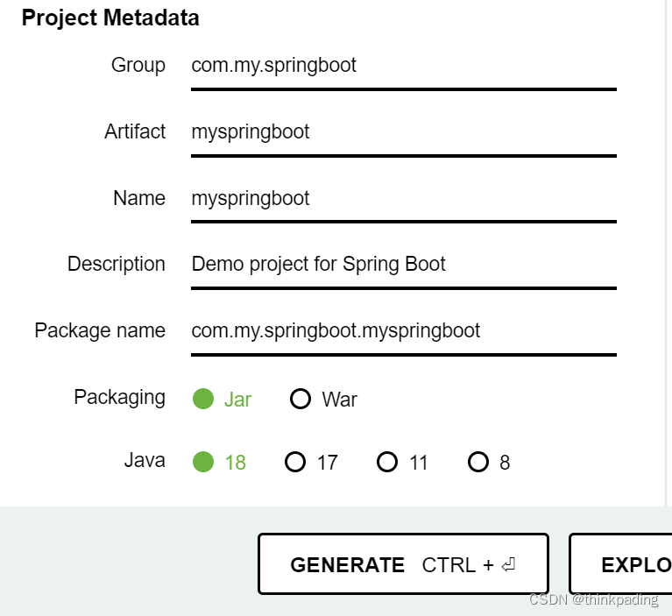Click the Name input field

point(403,199)
